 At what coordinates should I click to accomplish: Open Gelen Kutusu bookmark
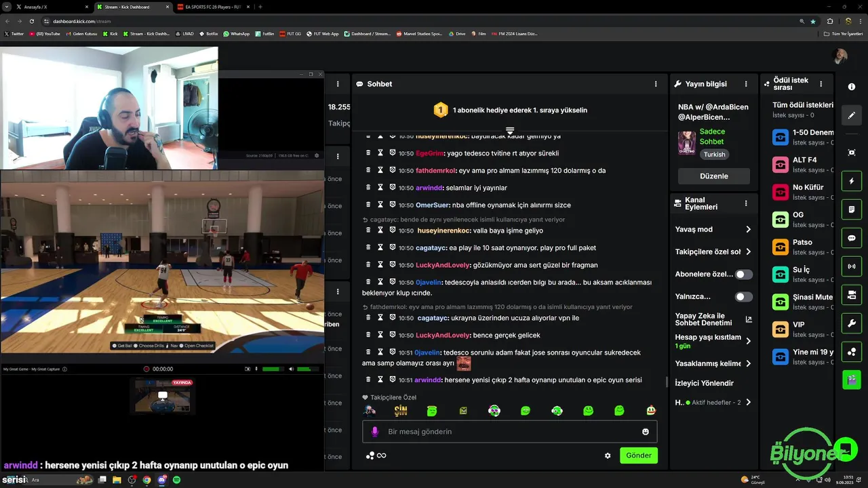pos(83,33)
